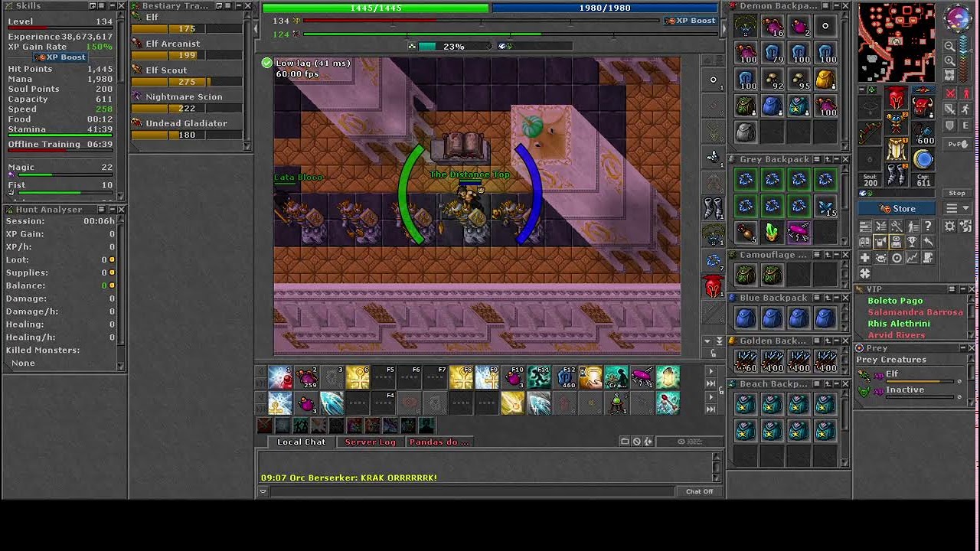980x551 pixels.
Task: Show next page of first action bar
Action: coord(710,371)
